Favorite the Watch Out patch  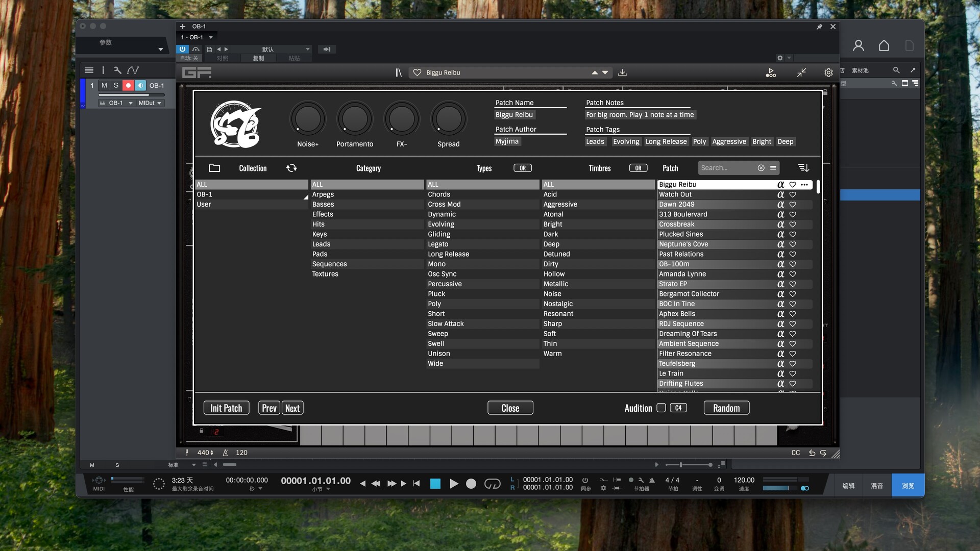pyautogui.click(x=793, y=194)
